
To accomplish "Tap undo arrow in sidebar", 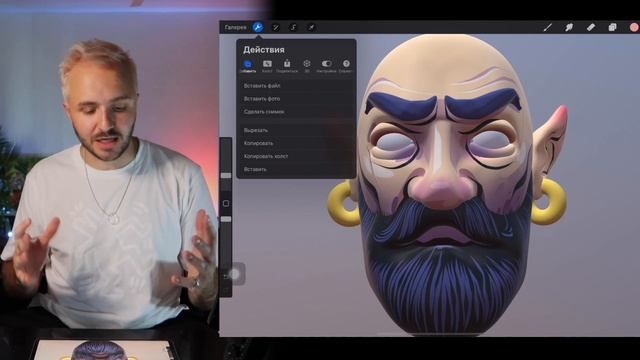I will [226, 276].
